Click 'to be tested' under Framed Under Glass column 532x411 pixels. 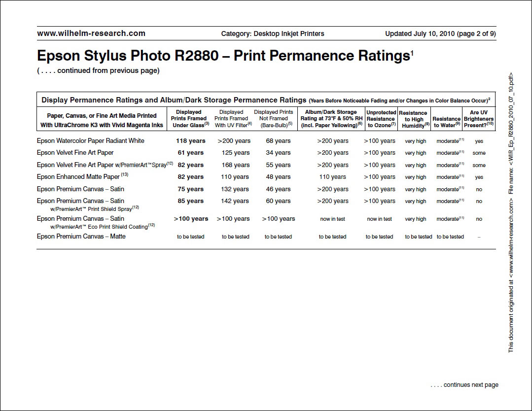191,237
